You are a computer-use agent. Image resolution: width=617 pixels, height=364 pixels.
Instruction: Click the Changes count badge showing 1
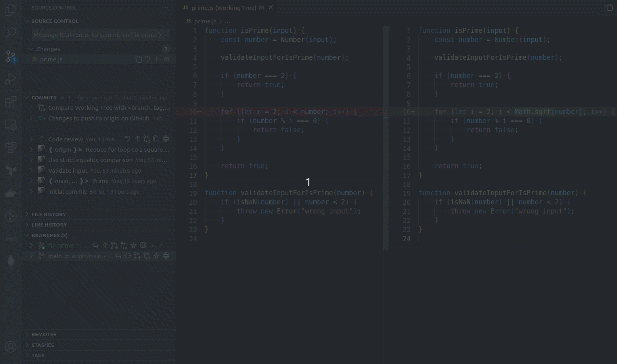166,49
